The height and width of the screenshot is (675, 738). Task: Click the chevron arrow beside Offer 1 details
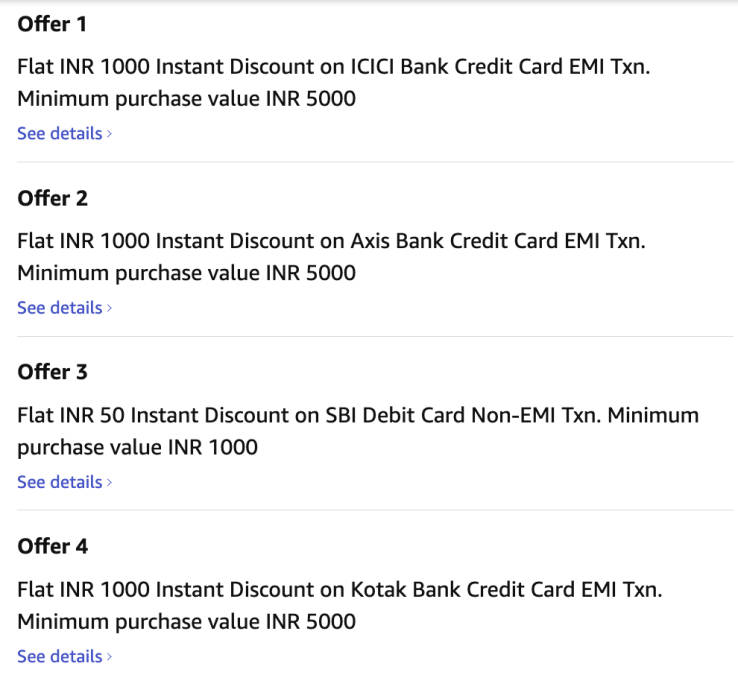click(109, 134)
